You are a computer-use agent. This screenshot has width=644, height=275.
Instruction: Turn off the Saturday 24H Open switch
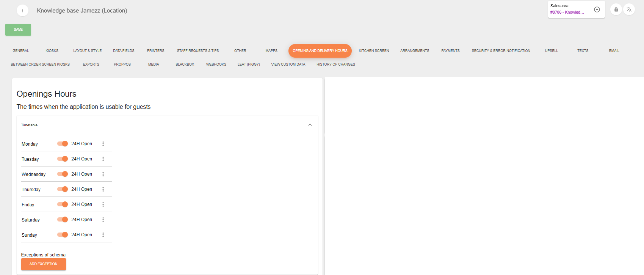(x=63, y=220)
